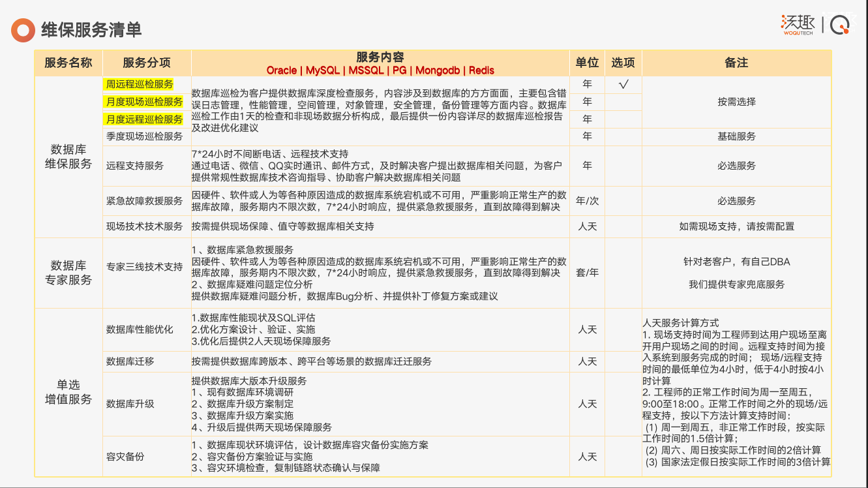Select the 紧急故障救援服务 item
Viewport: 868px width, 488px height.
145,201
